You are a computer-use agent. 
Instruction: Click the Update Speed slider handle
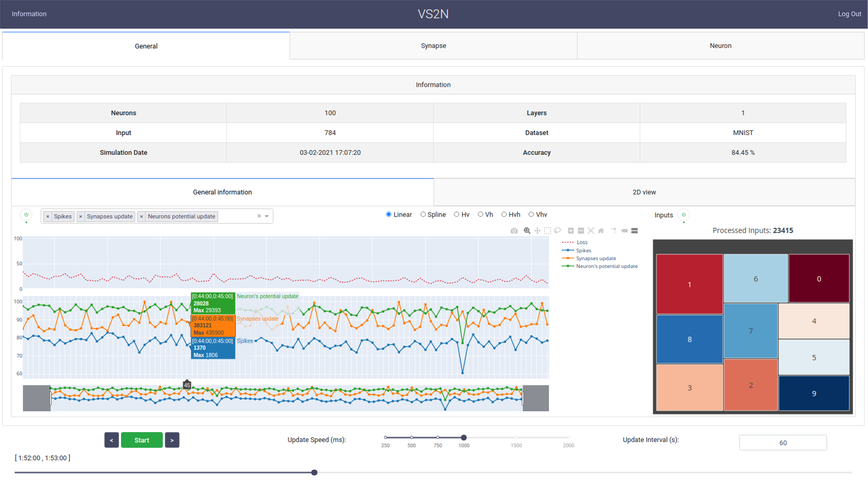(464, 437)
